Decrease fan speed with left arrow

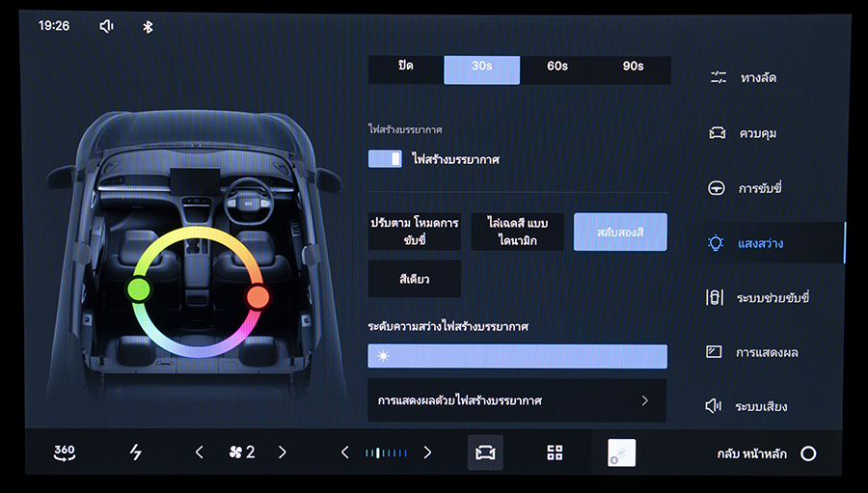click(200, 452)
